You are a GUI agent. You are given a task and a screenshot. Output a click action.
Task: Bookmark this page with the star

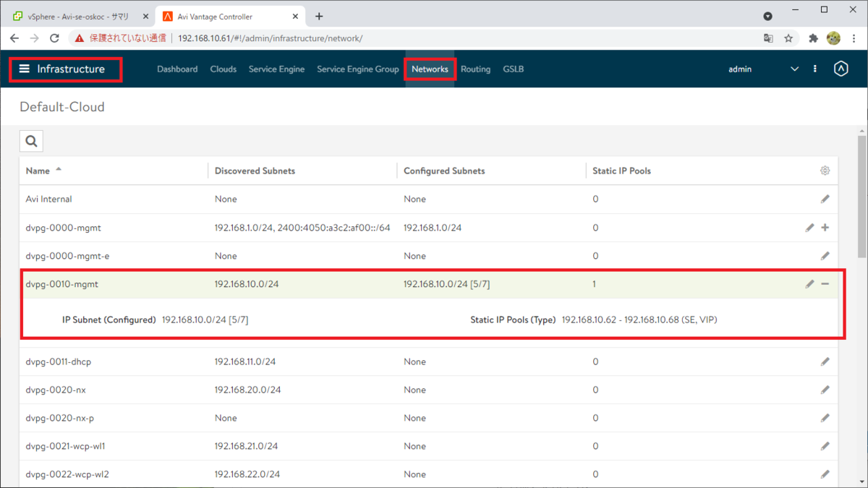(788, 38)
